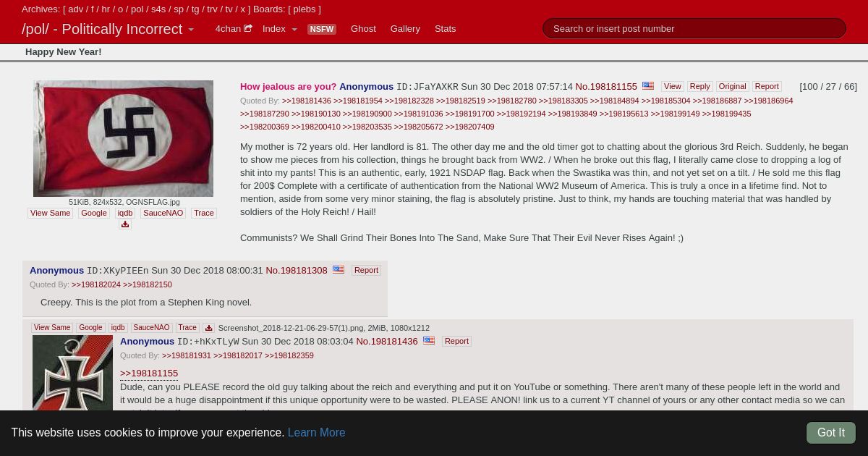Click Trace under OGNSFLAG.jpg
The width and height of the screenshot is (868, 456).
point(204,213)
